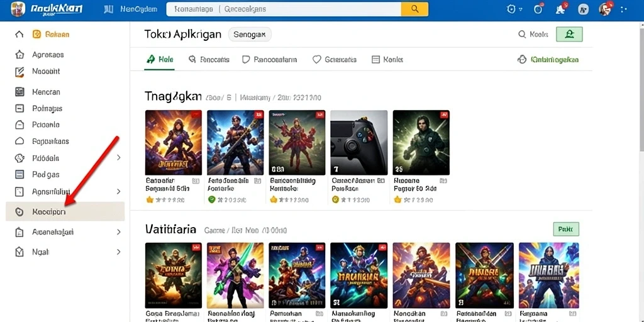The image size is (644, 322).
Task: Expand the Pdodala sidebar chevron
Action: 118,158
